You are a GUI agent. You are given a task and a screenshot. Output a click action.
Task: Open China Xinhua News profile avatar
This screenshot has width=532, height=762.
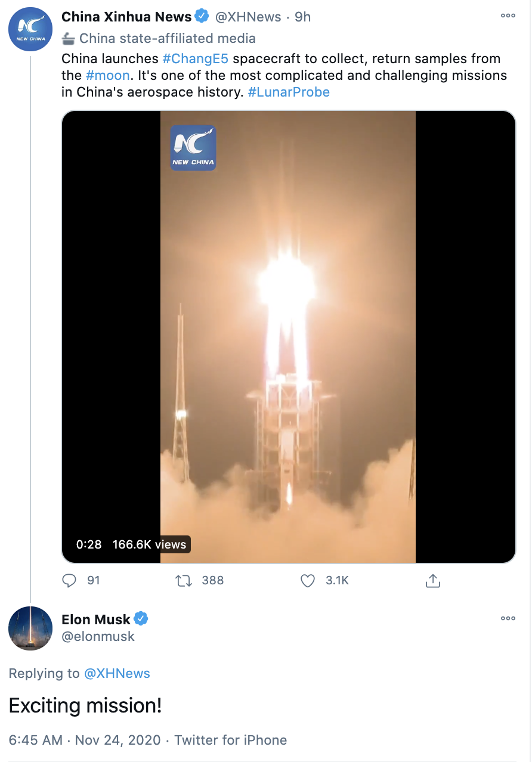pyautogui.click(x=30, y=30)
